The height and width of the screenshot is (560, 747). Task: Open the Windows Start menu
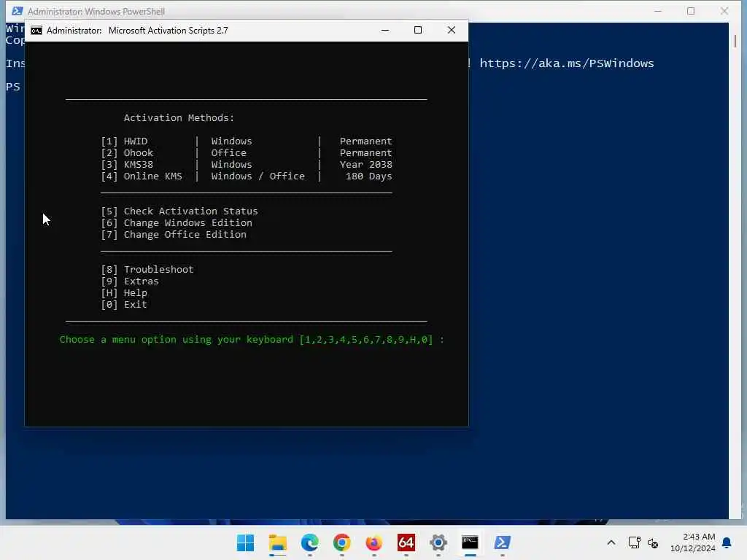click(x=245, y=542)
